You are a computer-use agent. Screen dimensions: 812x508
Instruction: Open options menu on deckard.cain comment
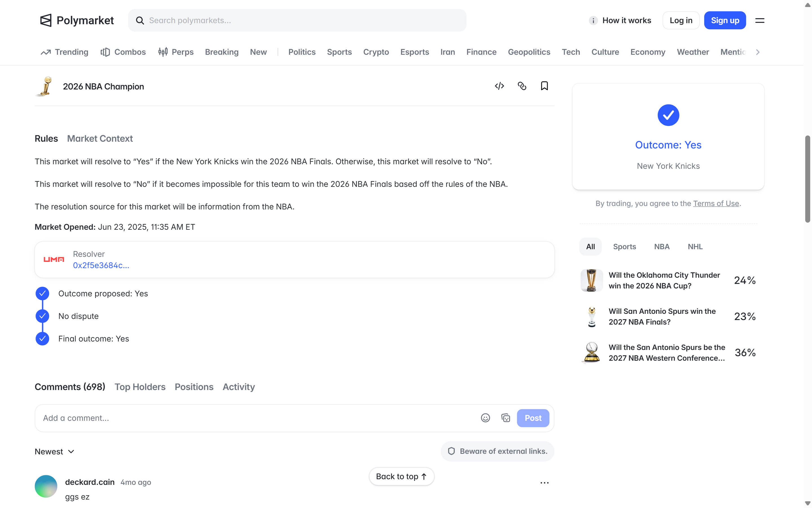tap(544, 483)
